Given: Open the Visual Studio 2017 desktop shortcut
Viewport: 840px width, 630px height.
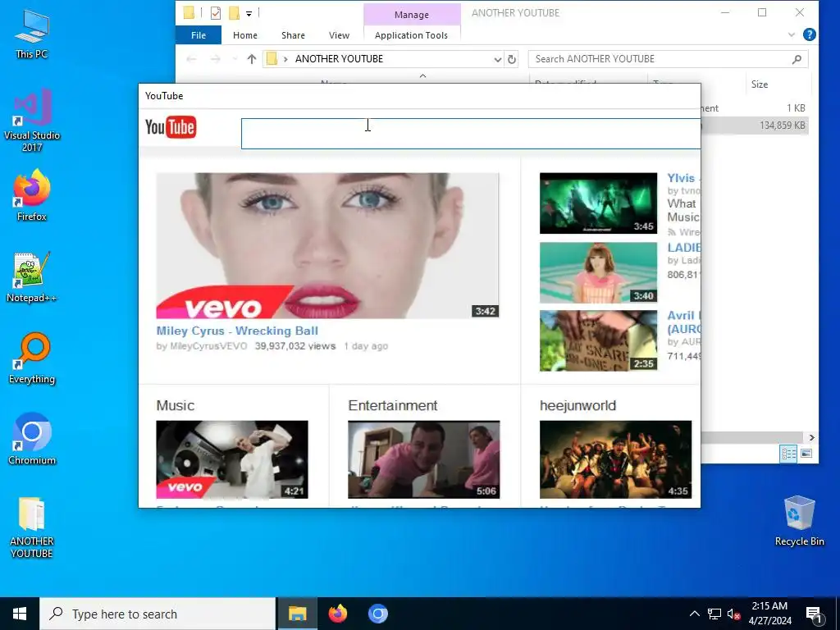Looking at the screenshot, I should coord(32,121).
